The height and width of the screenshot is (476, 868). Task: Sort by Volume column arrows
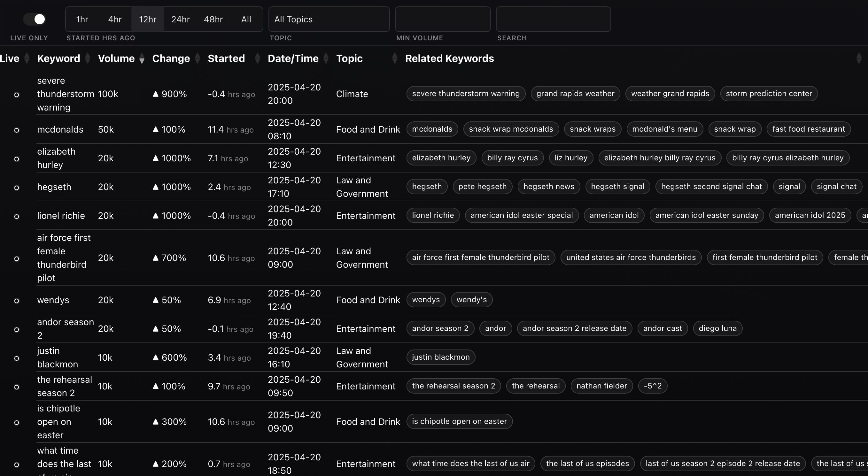142,58
